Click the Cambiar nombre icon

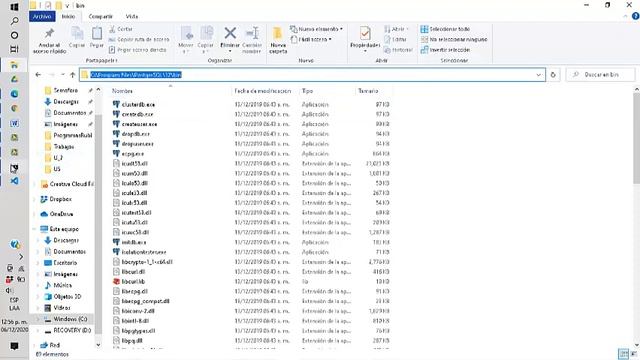[x=252, y=33]
